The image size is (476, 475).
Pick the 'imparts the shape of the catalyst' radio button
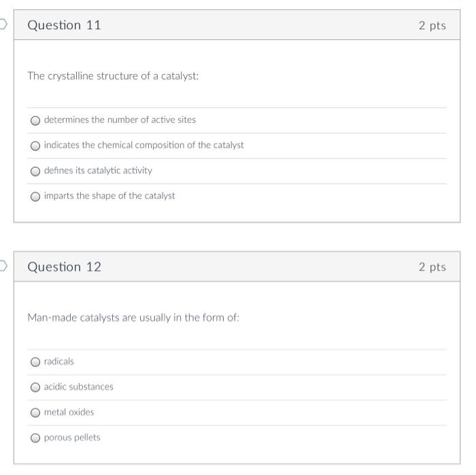pyautogui.click(x=35, y=196)
